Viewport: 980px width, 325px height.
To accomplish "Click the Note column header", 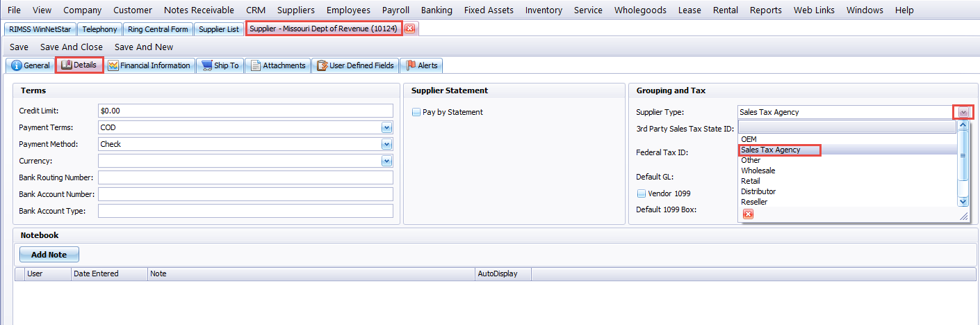I will (x=312, y=274).
